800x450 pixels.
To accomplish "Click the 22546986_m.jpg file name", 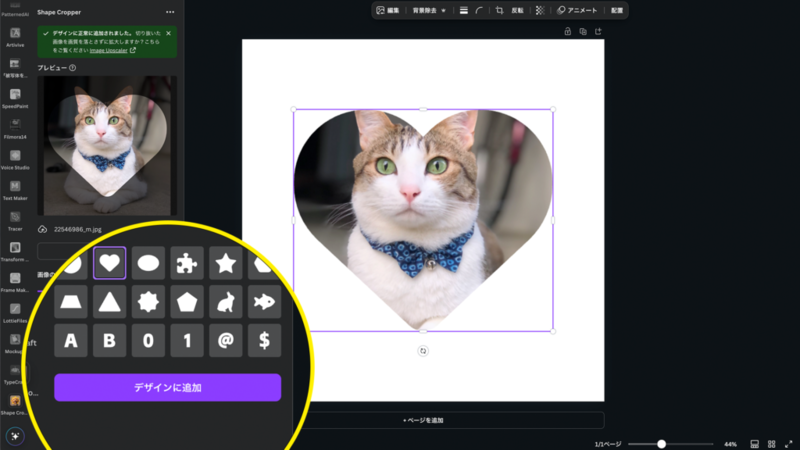I will (78, 230).
